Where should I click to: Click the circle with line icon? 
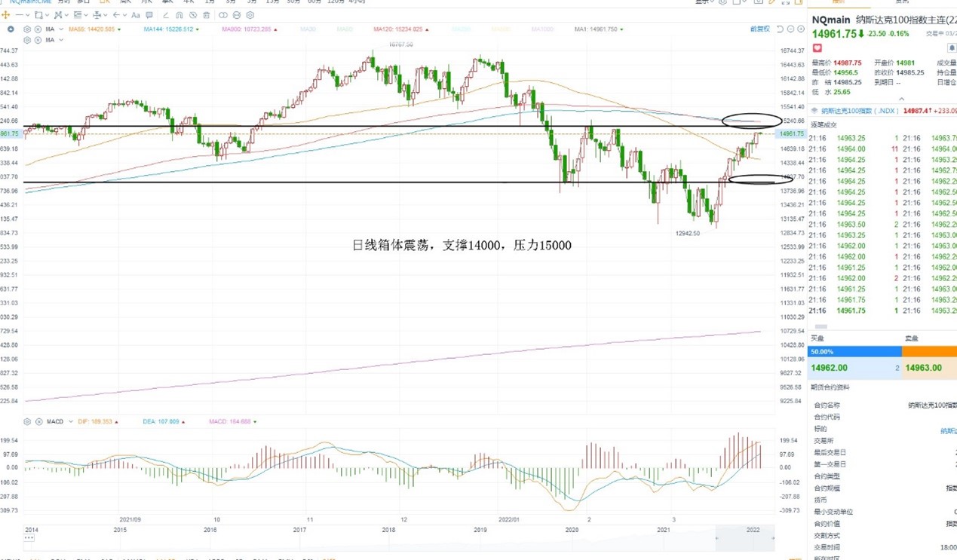click(237, 15)
